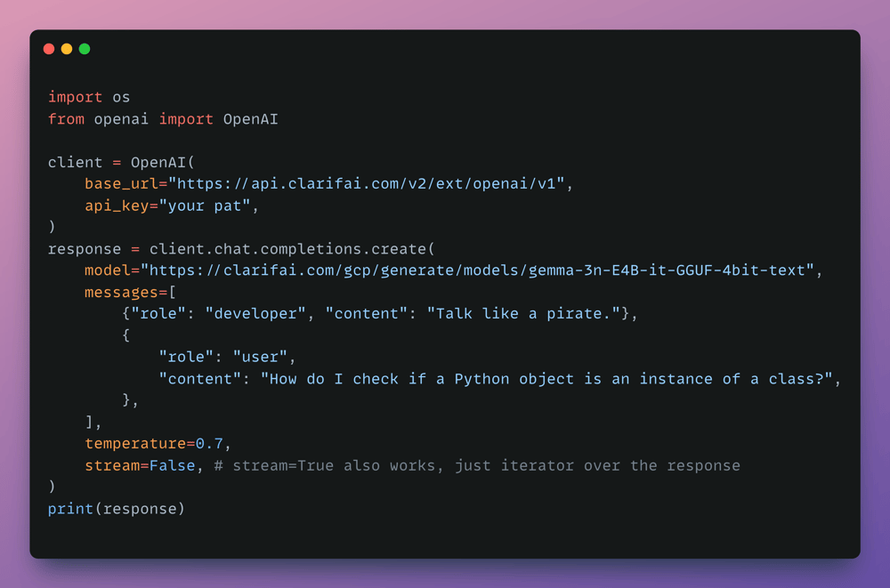Click the Python instance question string

[546, 379]
